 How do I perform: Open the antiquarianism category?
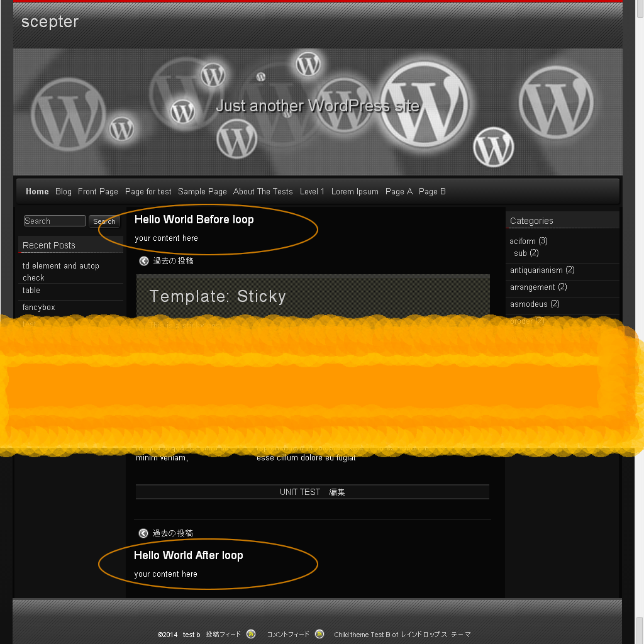click(536, 270)
